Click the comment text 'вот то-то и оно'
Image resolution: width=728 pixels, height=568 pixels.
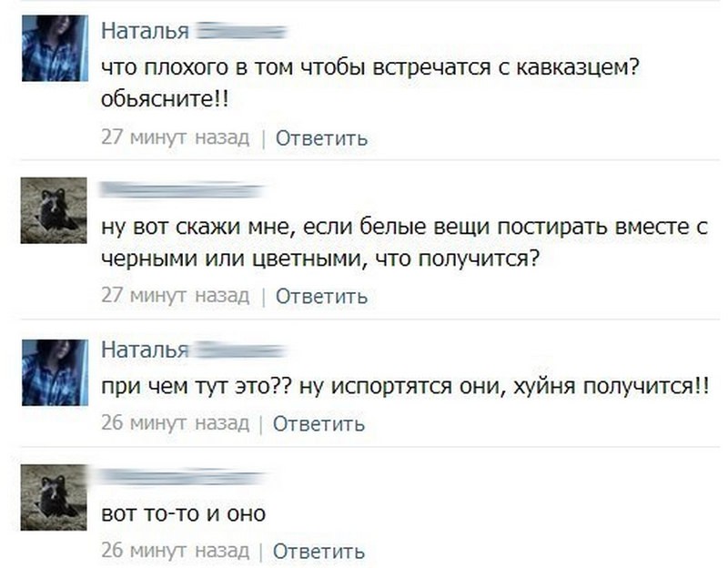[x=183, y=514]
